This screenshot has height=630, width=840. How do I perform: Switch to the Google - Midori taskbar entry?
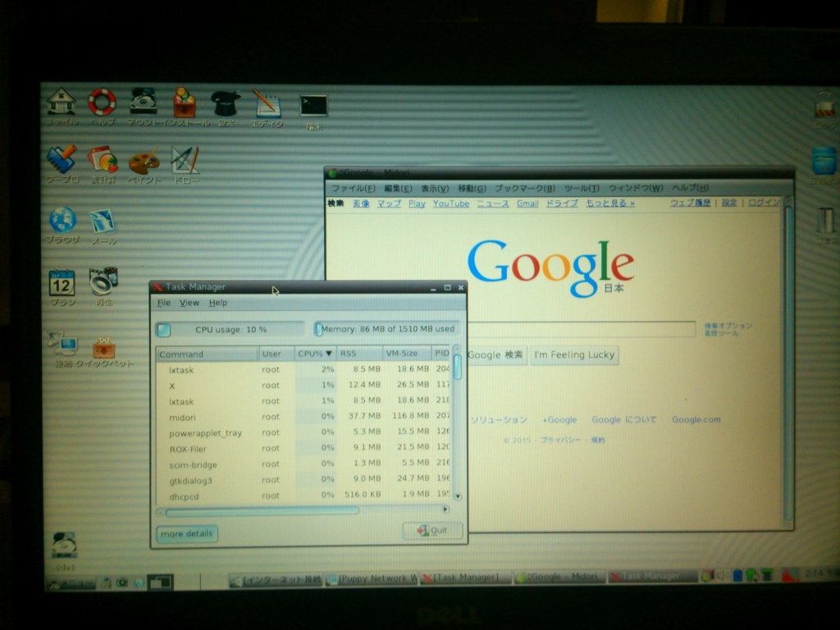[x=560, y=577]
